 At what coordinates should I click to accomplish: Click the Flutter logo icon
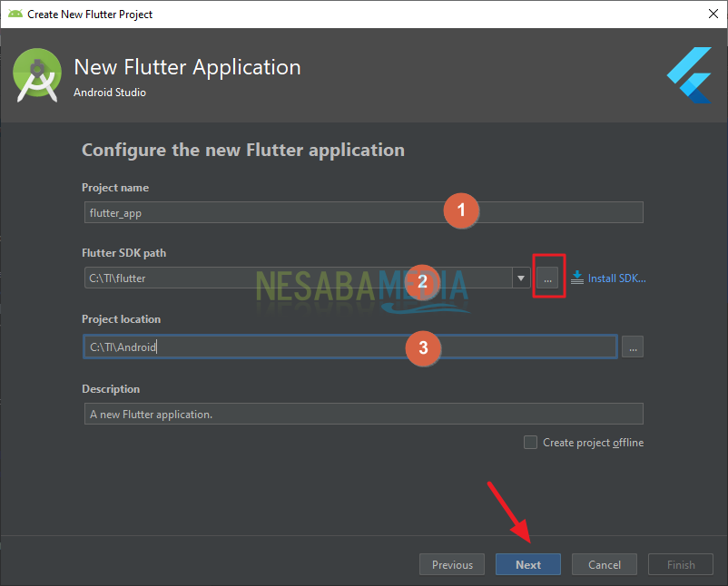tap(689, 74)
